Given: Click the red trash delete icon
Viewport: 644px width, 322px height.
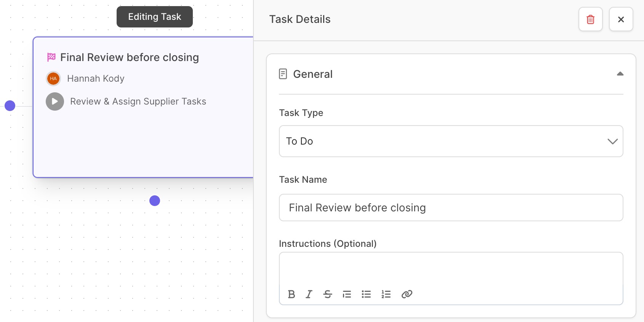Looking at the screenshot, I should 590,19.
